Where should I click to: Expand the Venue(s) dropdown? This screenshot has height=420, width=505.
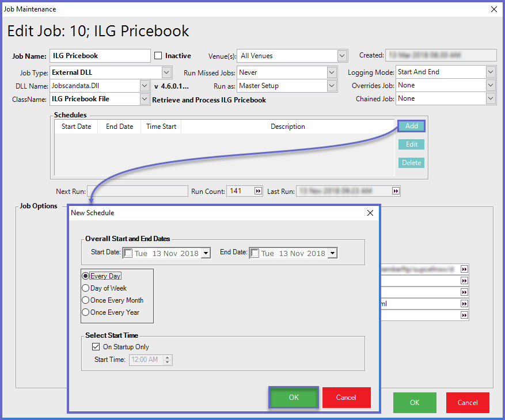342,56
